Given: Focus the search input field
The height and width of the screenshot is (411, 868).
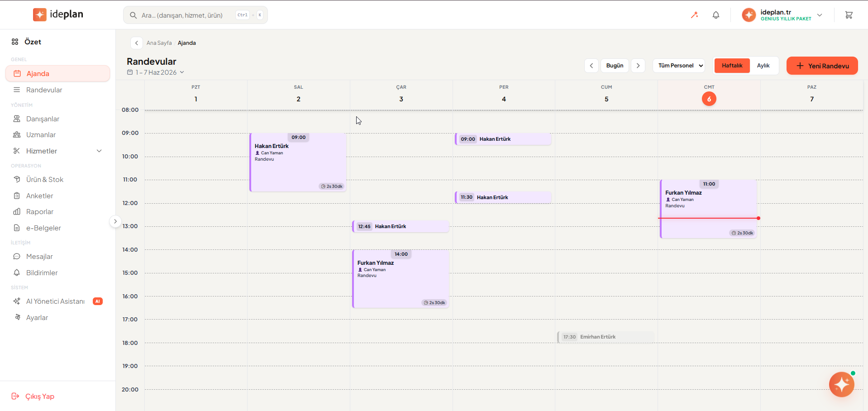Looking at the screenshot, I should point(195,15).
